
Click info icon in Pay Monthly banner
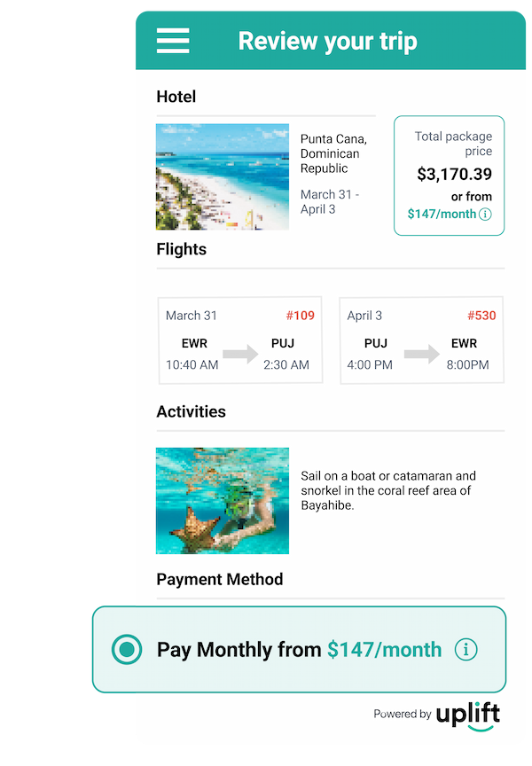tap(465, 650)
